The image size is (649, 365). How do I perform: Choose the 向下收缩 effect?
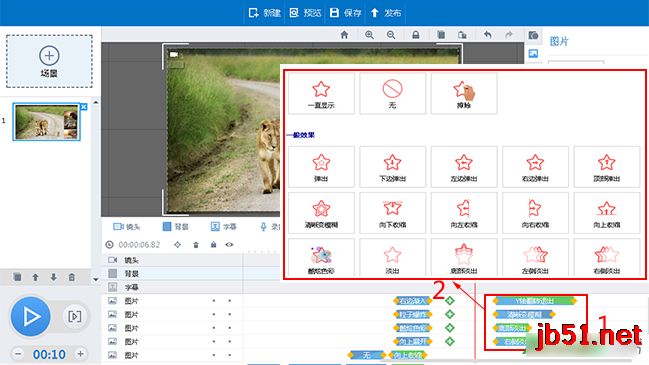point(392,213)
